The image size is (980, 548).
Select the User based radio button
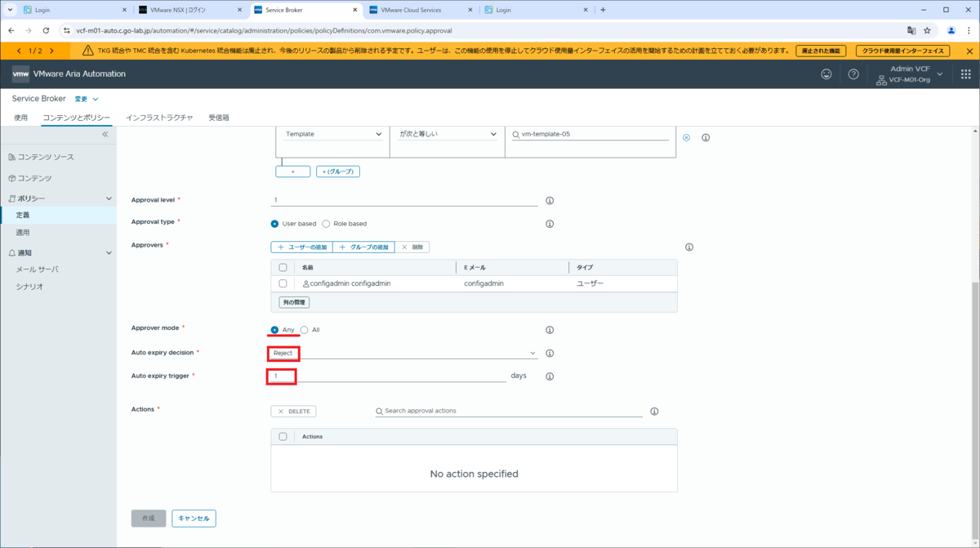[x=274, y=224]
